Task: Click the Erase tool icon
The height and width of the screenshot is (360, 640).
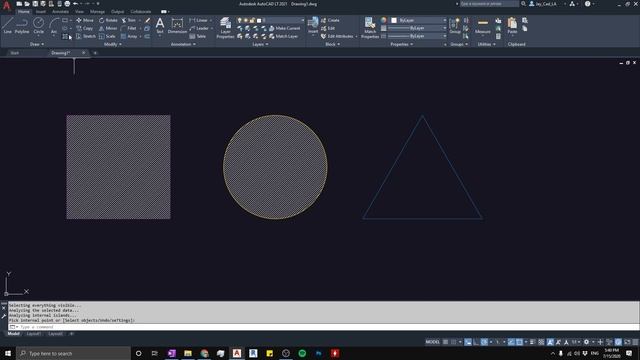Action: click(147, 20)
